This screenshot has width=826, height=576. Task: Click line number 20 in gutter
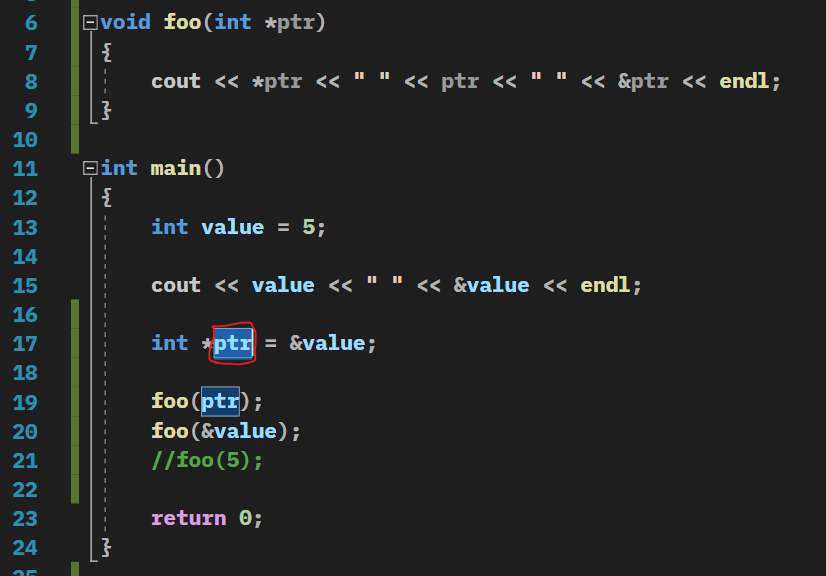click(x=25, y=432)
